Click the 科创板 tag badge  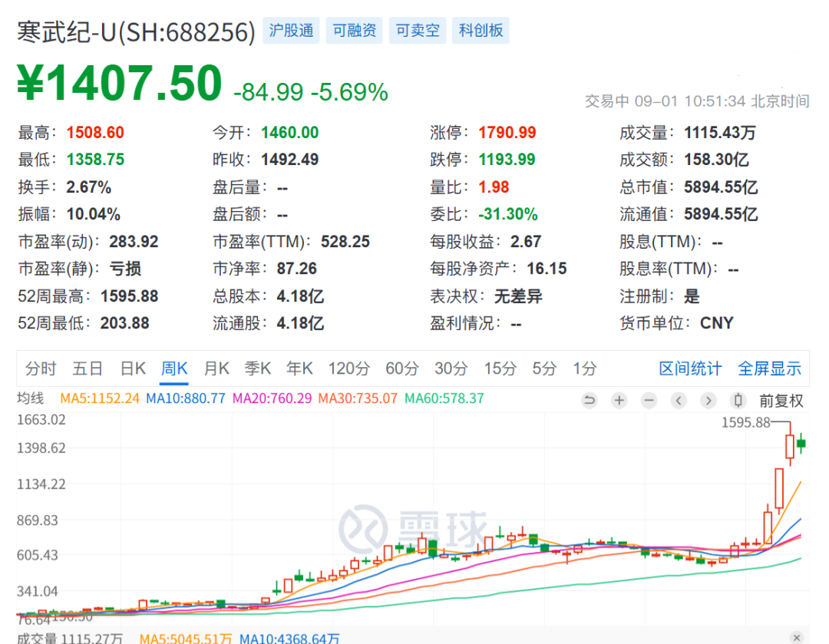tap(481, 31)
